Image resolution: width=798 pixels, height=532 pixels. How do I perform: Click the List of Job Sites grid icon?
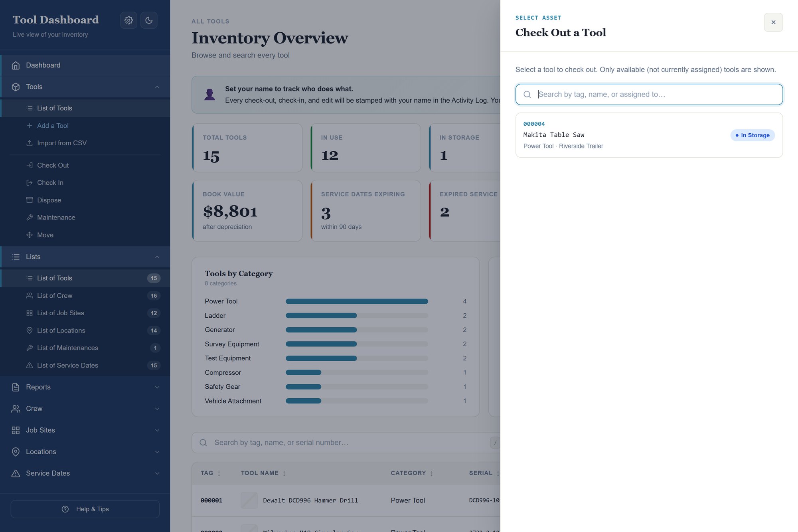point(30,313)
